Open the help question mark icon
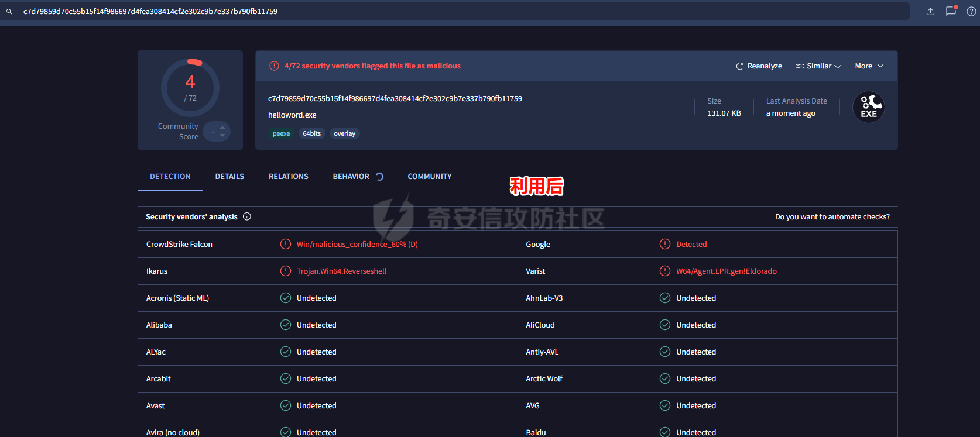The width and height of the screenshot is (980, 437). 971,12
